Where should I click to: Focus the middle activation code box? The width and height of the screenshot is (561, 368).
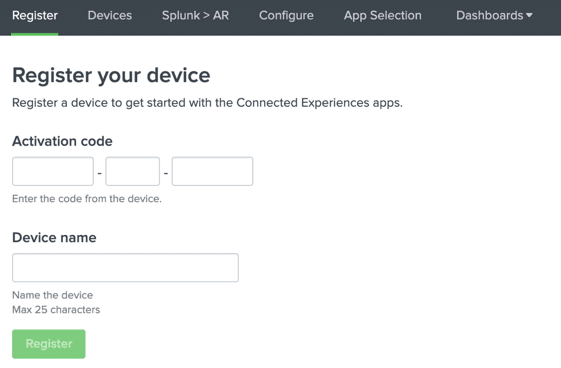pos(133,171)
